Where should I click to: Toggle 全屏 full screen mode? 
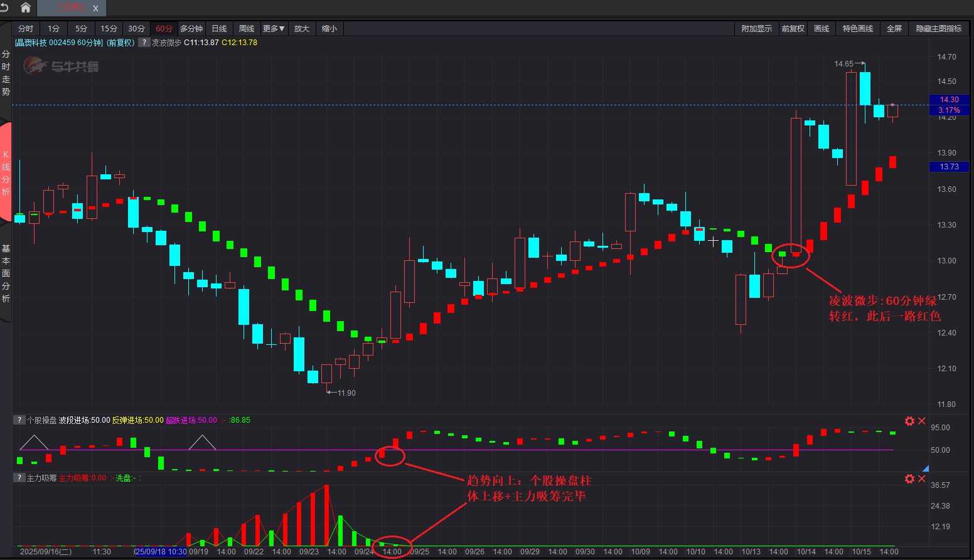coord(894,29)
